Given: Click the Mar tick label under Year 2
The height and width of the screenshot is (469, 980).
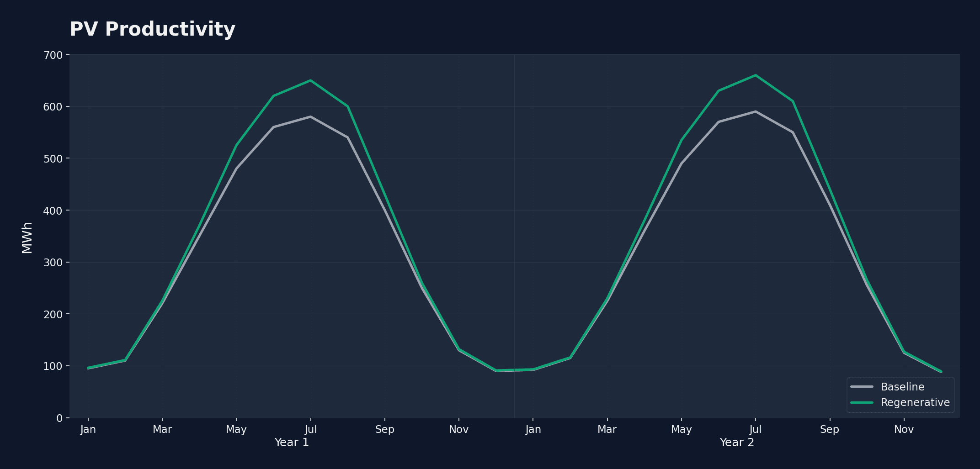Looking at the screenshot, I should click(x=607, y=429).
